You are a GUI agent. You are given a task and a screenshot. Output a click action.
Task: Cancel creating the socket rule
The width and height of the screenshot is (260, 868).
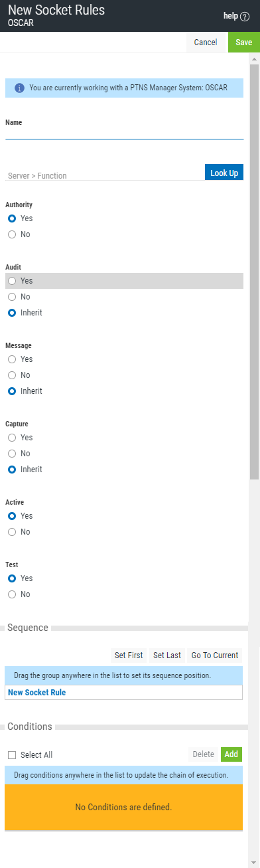[206, 43]
